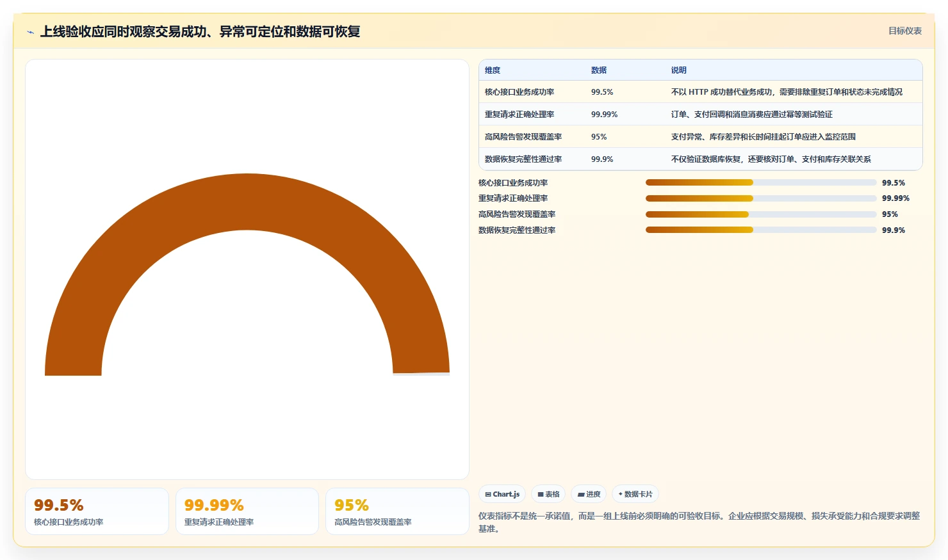
Task: Click footnote text starting 仪表指标不是统一承诺值
Action: coord(699,522)
